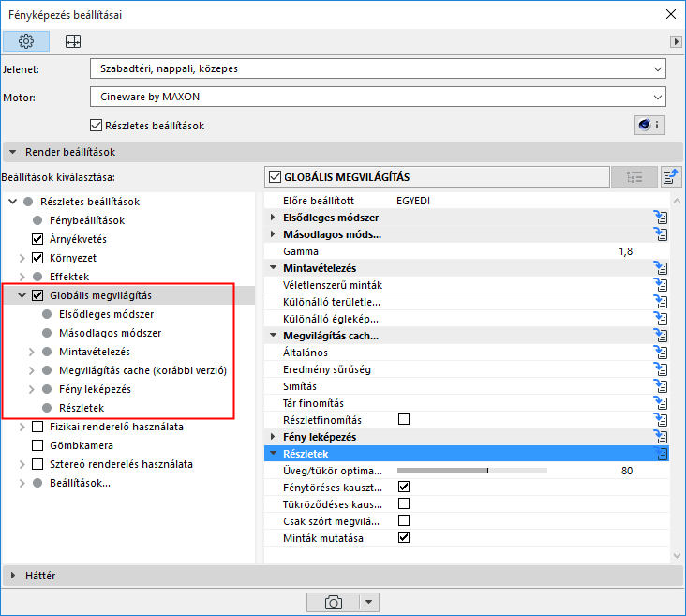
Task: Click the camera render button
Action: click(334, 603)
